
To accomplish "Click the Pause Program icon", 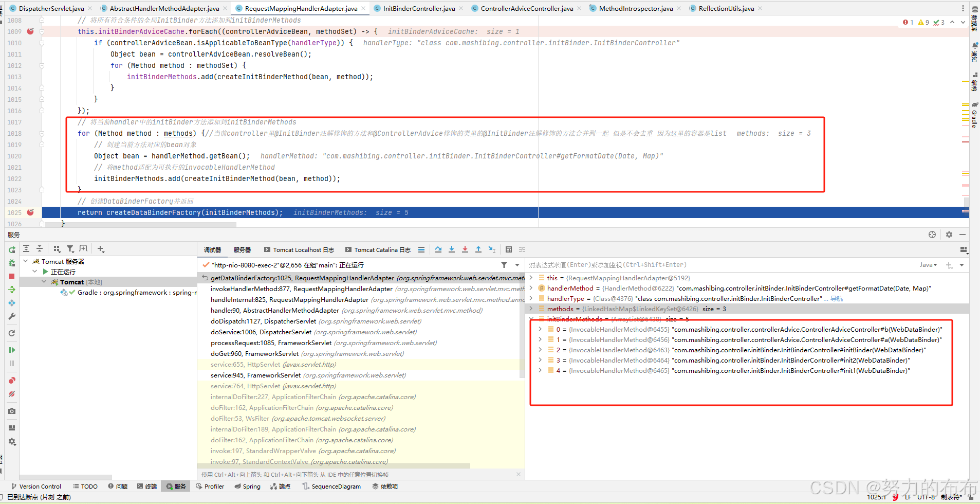I will tap(12, 363).
